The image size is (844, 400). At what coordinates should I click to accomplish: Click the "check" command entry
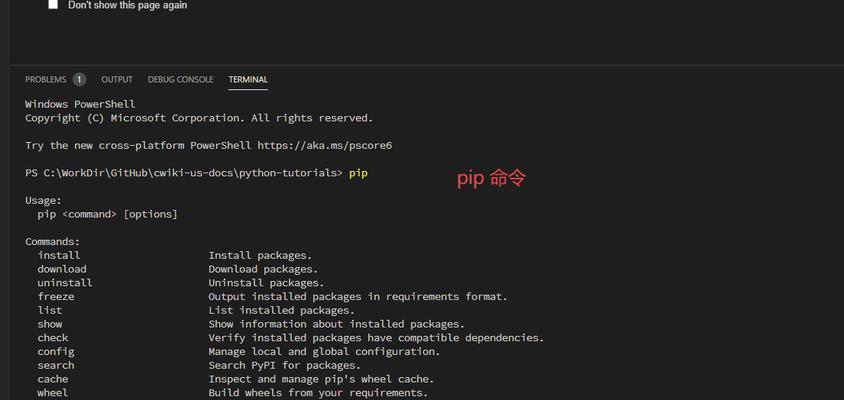[x=53, y=338]
